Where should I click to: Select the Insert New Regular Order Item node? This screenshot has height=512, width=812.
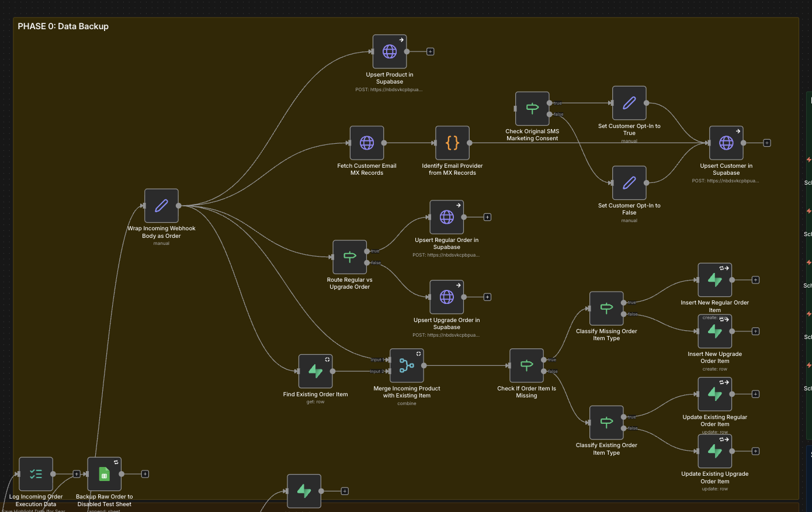point(715,280)
